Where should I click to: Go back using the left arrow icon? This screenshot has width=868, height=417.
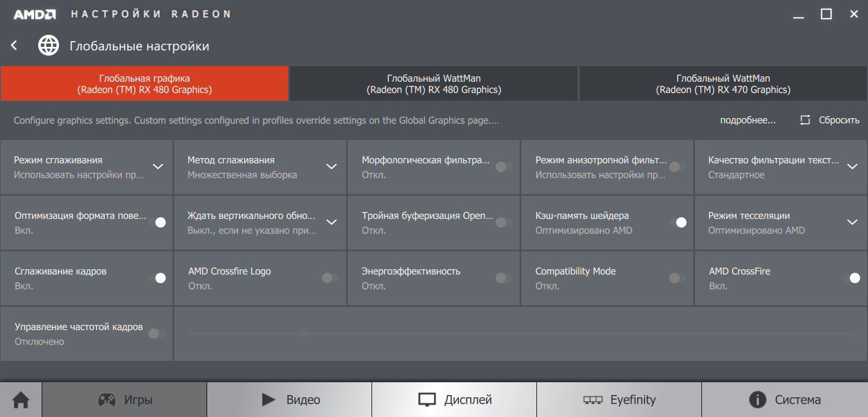point(14,45)
